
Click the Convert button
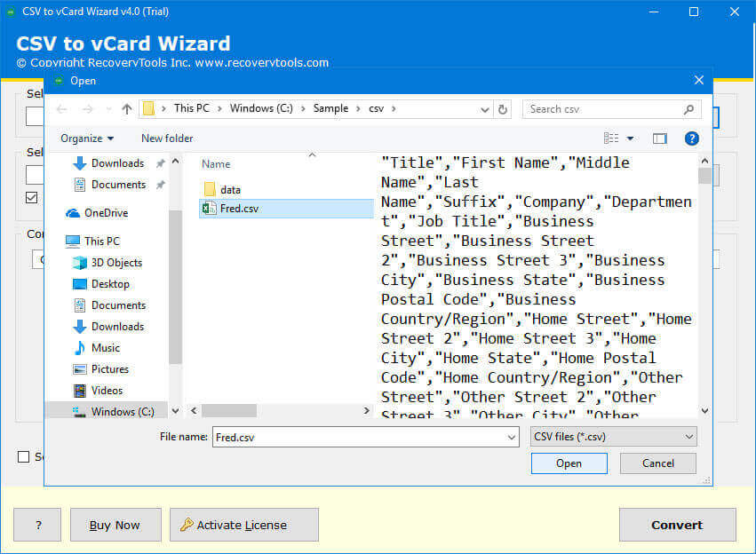pyautogui.click(x=678, y=525)
